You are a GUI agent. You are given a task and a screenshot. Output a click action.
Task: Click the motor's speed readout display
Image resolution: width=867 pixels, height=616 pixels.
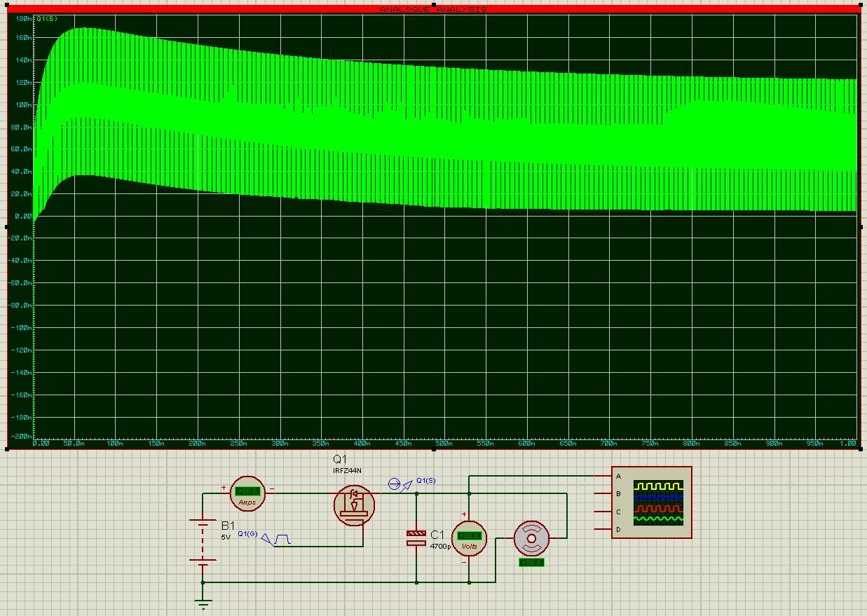[x=531, y=562]
